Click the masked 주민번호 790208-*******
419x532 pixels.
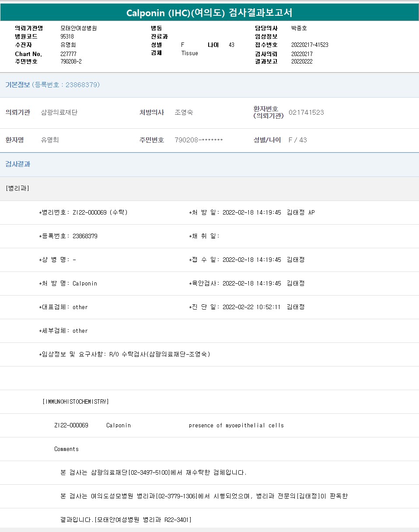pyautogui.click(x=199, y=140)
